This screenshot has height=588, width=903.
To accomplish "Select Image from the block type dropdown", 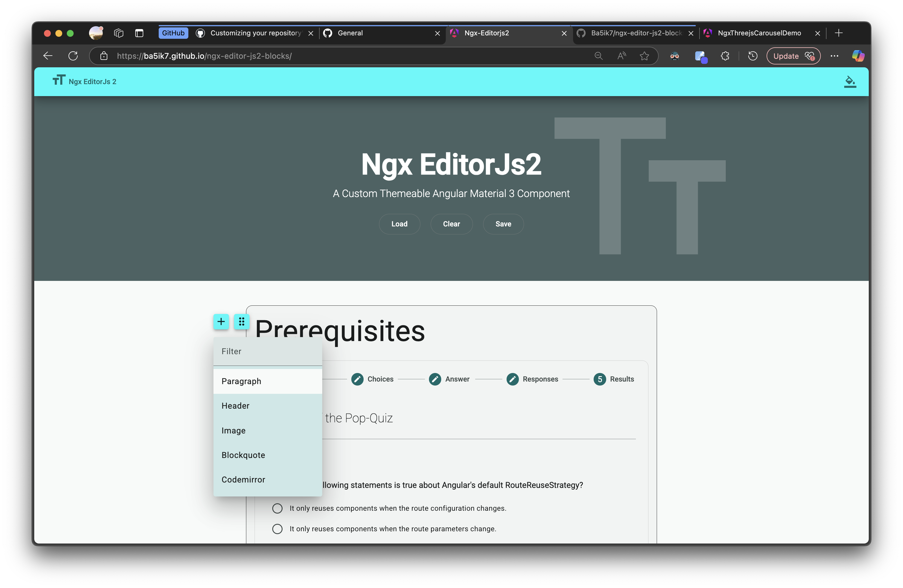I will 233,430.
